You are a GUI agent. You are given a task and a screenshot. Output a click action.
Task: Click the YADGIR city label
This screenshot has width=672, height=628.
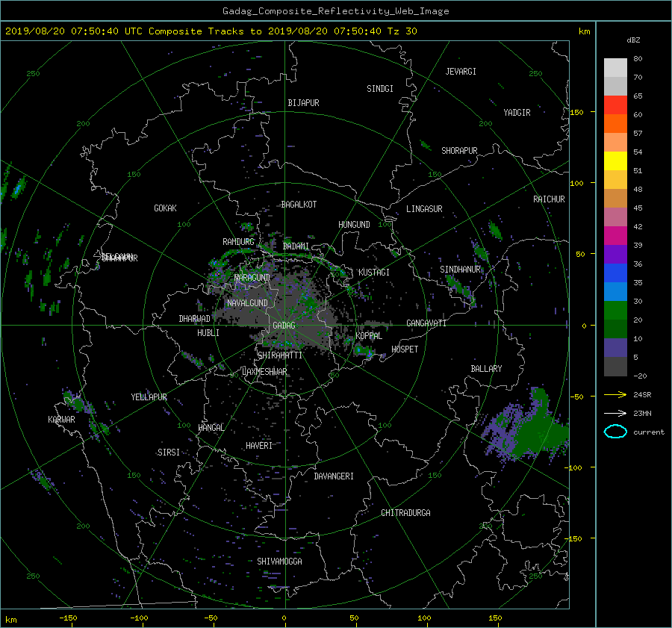517,113
